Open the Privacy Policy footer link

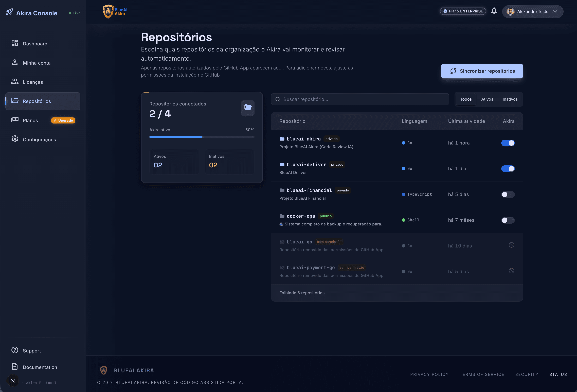click(429, 374)
